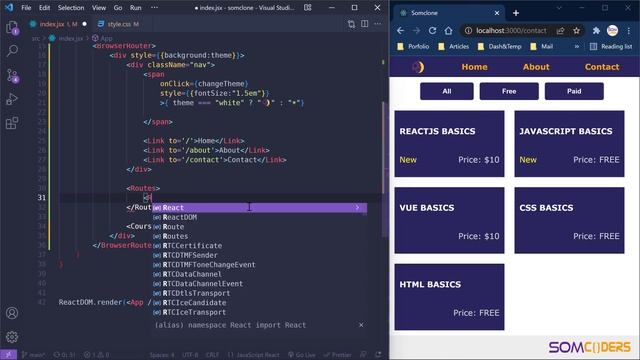Open the git branch selector in status bar
This screenshot has height=360, width=640.
(33, 355)
